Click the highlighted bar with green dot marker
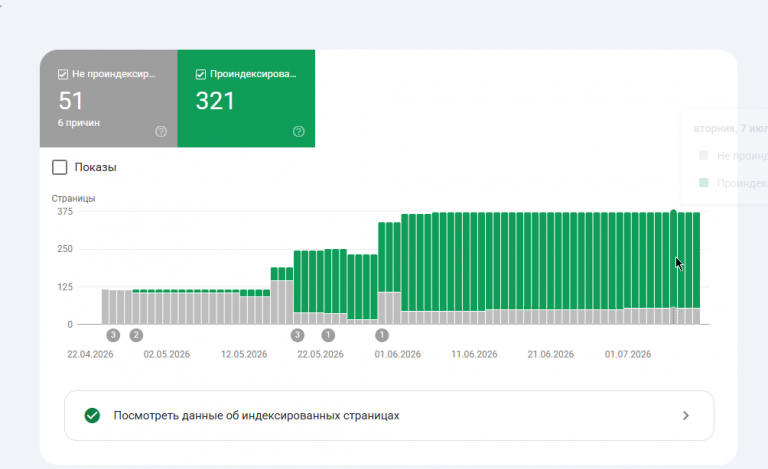This screenshot has width=768, height=469. 673,267
